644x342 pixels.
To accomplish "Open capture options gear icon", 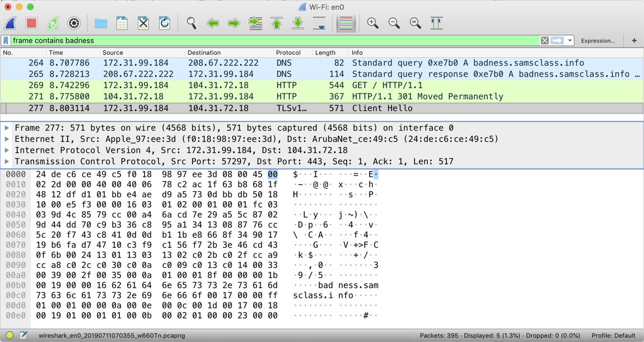I will point(74,23).
